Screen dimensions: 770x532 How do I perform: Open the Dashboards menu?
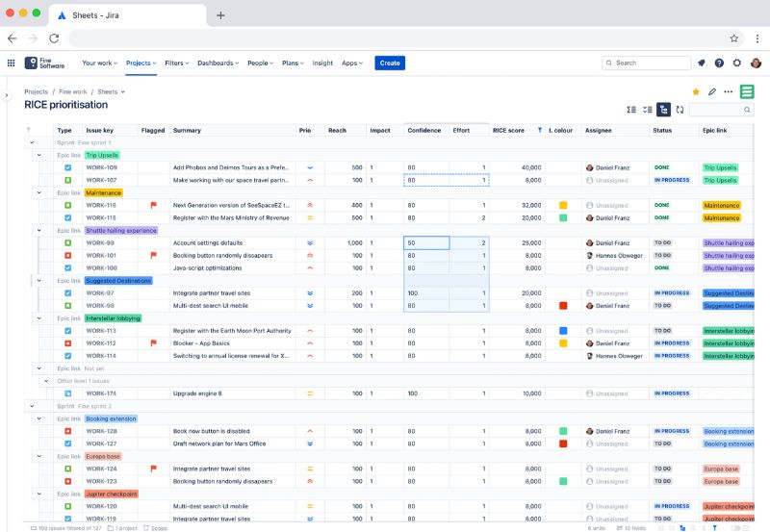tap(218, 63)
